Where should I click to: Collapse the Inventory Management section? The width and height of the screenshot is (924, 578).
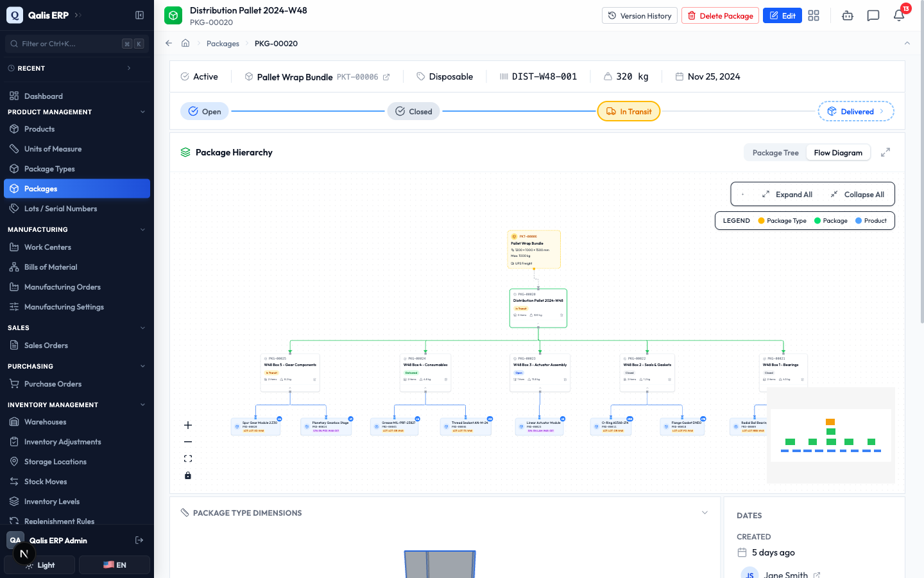[x=142, y=405]
